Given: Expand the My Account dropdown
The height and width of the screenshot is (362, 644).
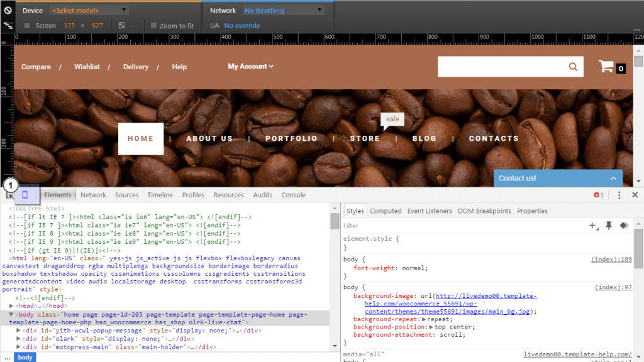Looking at the screenshot, I should 250,66.
